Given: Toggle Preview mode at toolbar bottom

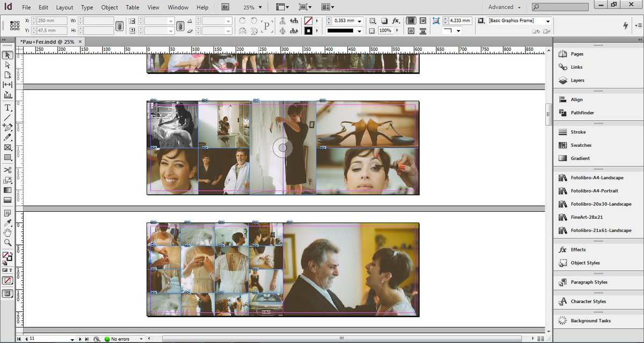Looking at the screenshot, I should (x=8, y=293).
